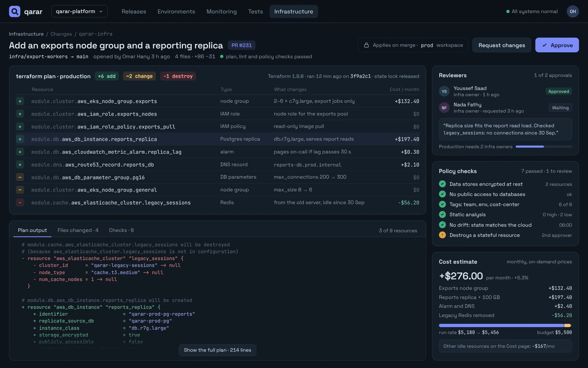The image size is (588, 368).
Task: Filter by the -1 destroy badge
Action: [x=178, y=76]
